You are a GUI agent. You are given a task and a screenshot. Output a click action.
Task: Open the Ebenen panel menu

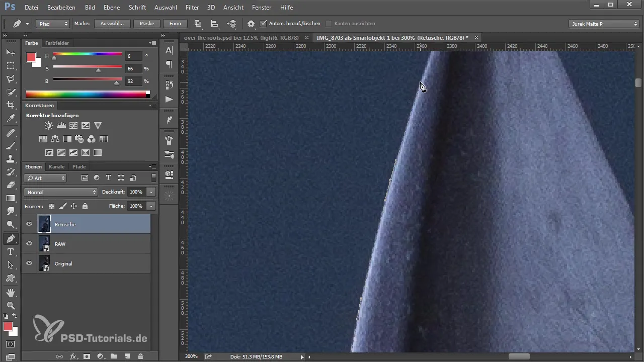pyautogui.click(x=152, y=167)
